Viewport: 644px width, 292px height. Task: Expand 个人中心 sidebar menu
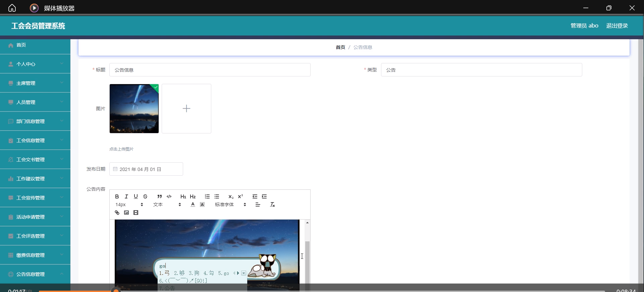click(35, 64)
